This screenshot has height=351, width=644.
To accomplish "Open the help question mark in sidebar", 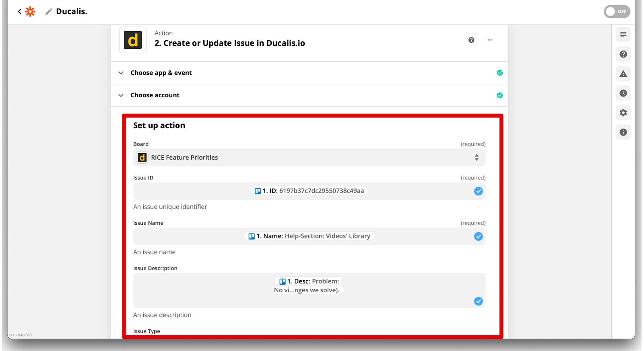I will tap(623, 54).
